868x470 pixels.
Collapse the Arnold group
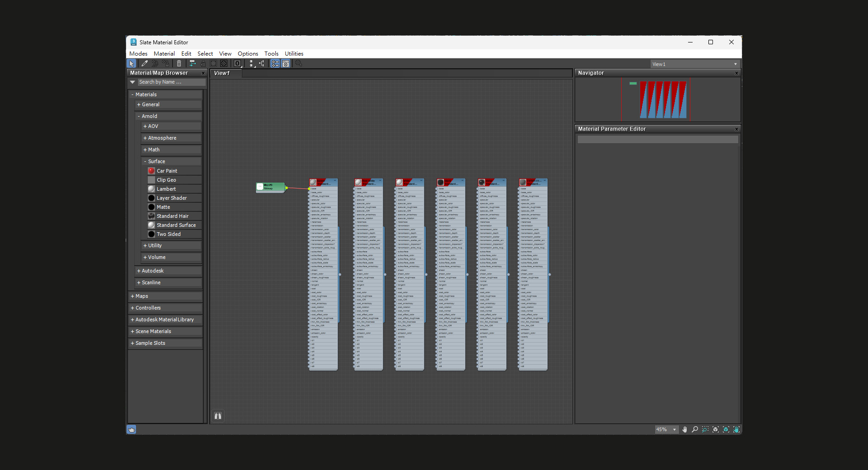(139, 116)
